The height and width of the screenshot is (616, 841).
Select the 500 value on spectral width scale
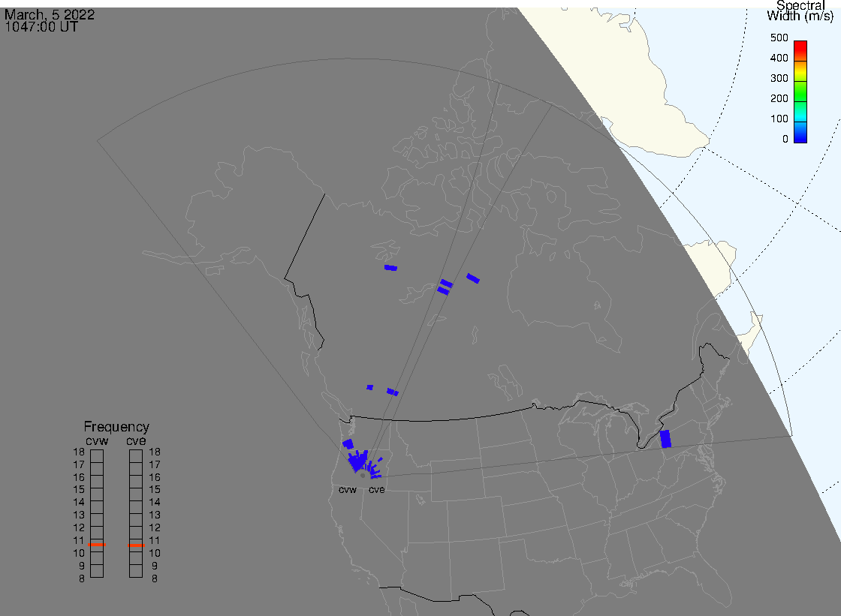point(779,38)
